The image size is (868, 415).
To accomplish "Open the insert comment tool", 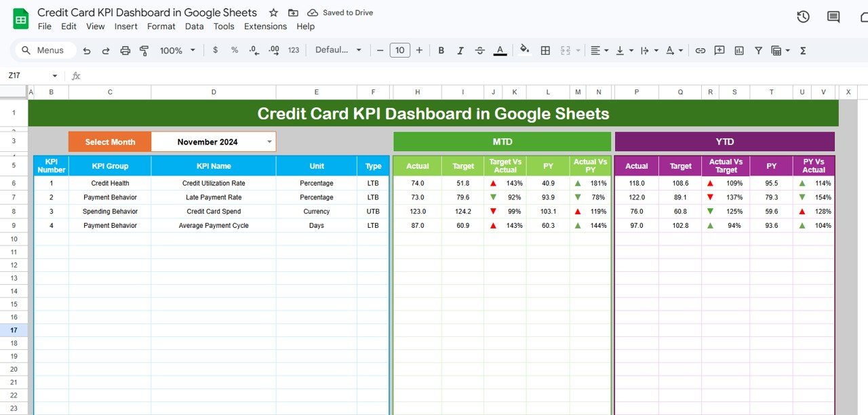I will tap(719, 50).
